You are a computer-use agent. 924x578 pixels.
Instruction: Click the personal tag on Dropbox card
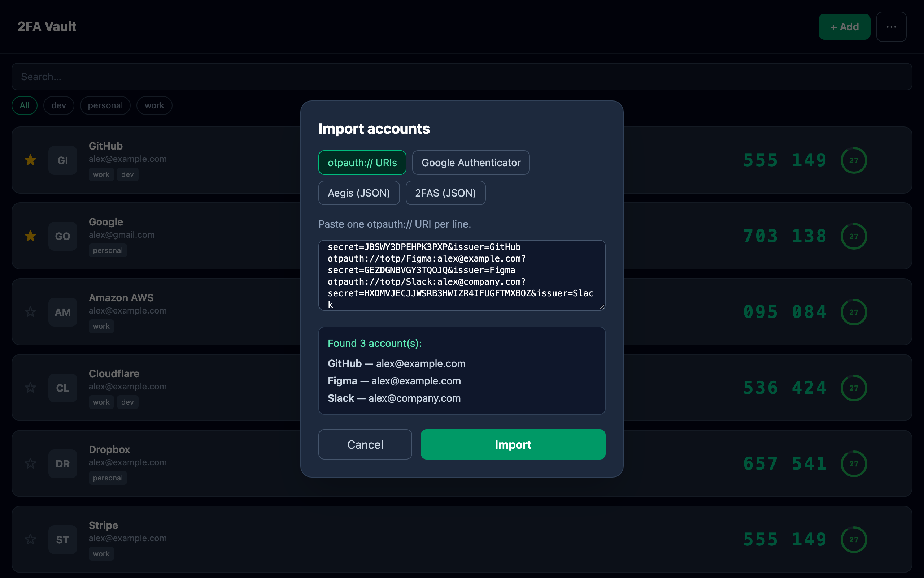click(x=108, y=478)
